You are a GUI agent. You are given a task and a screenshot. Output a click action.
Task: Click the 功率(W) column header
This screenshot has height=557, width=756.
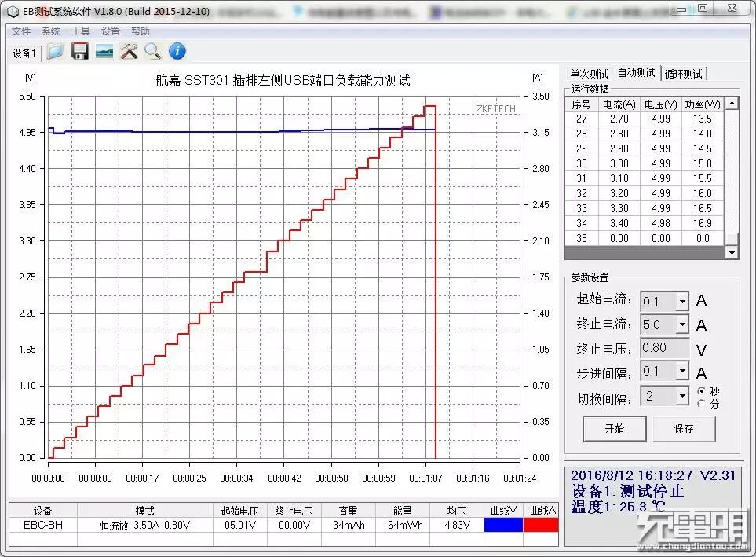pos(703,104)
